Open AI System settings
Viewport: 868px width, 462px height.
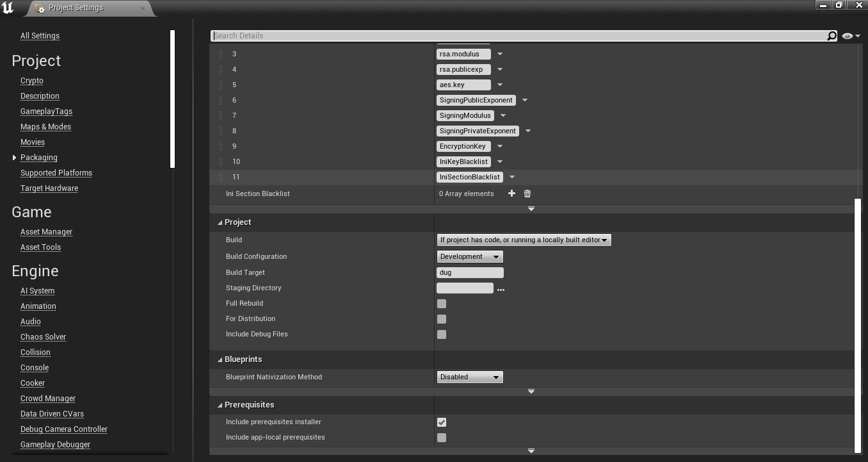tap(37, 291)
